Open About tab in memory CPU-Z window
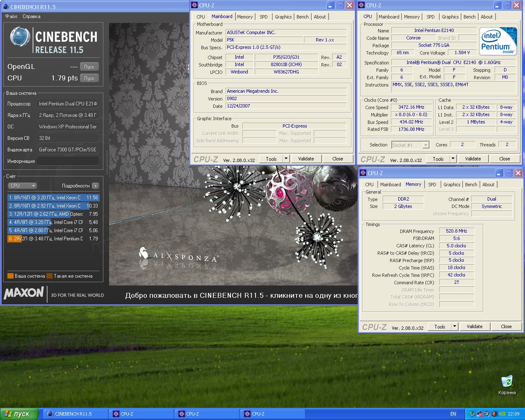Screen dimensions: 525x420 pyautogui.click(x=488, y=185)
